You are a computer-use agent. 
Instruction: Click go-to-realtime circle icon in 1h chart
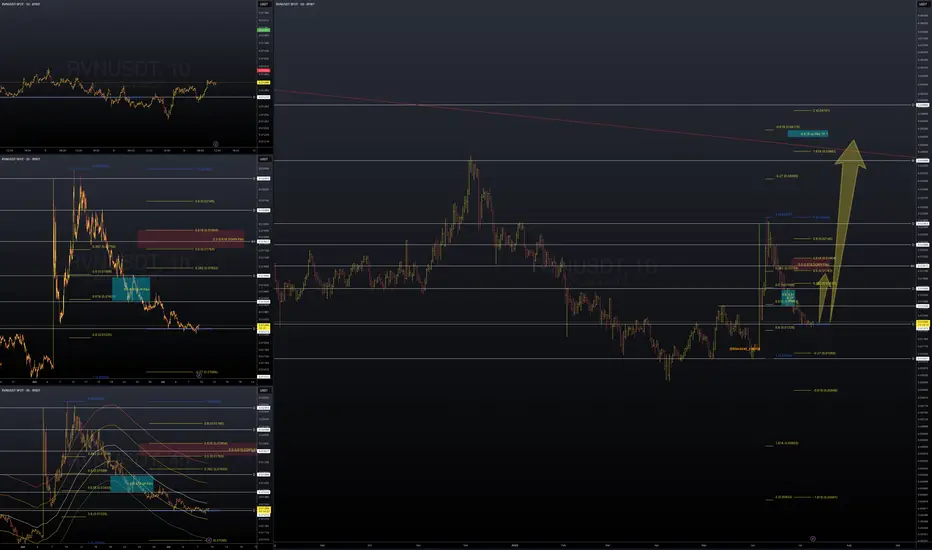click(x=199, y=375)
